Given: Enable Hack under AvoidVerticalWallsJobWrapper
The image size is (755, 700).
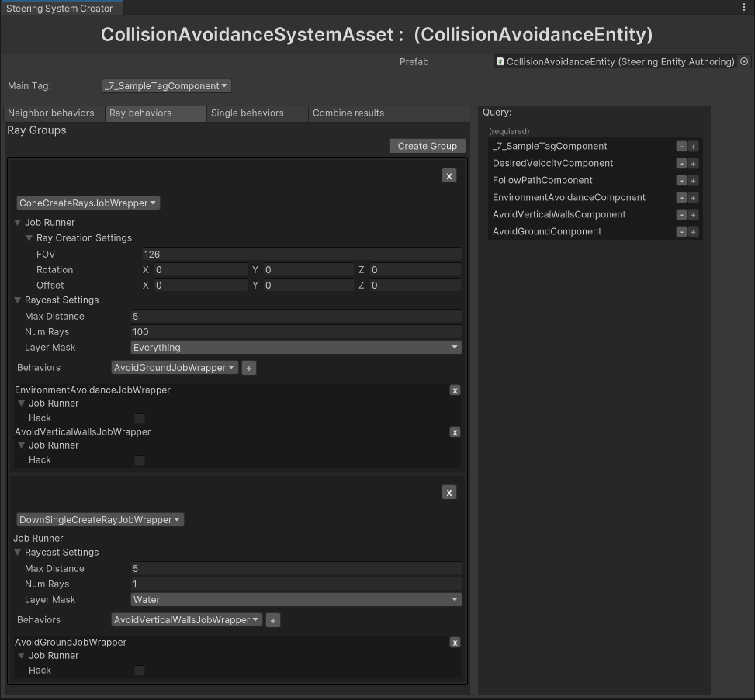Looking at the screenshot, I should click(140, 460).
